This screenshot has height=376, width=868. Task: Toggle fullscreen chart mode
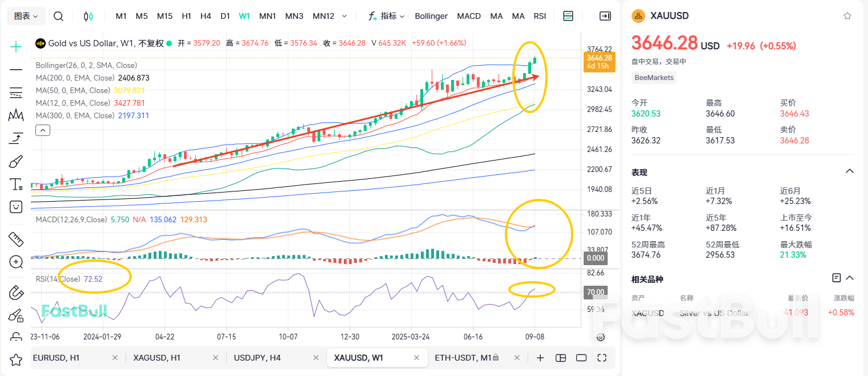[601, 357]
